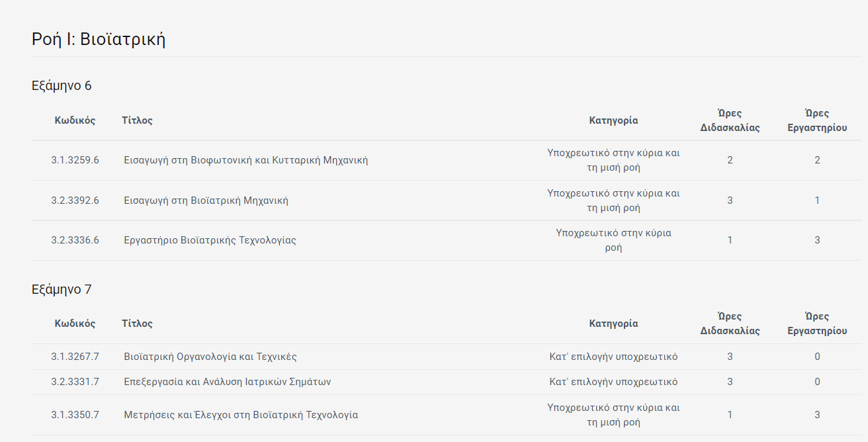This screenshot has height=442, width=868.
Task: Select the 'Εξάμηνο 7' section heading
Action: coord(62,289)
